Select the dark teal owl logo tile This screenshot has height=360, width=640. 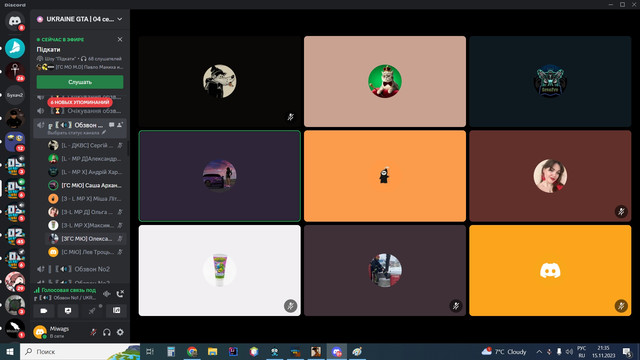(550, 81)
